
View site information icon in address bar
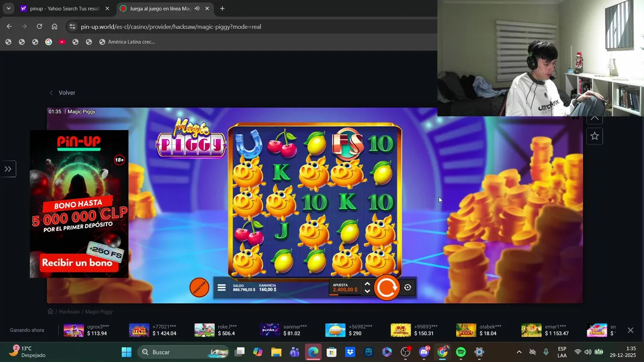[x=72, y=27]
